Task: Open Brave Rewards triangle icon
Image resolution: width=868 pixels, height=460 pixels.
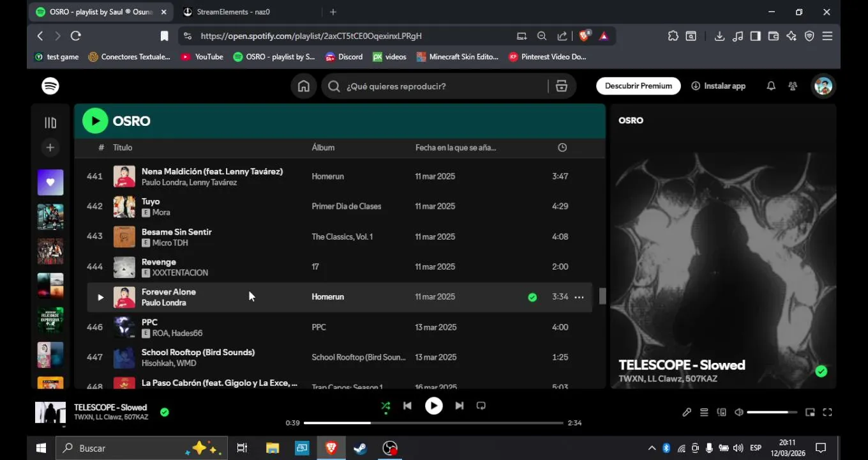Action: pyautogui.click(x=604, y=36)
